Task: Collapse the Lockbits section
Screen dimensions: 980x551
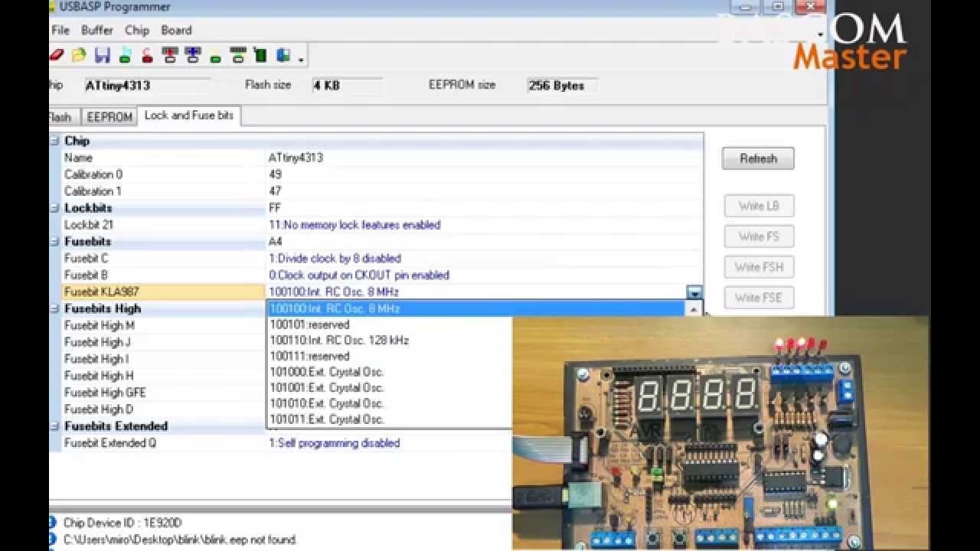Action: click(x=54, y=208)
